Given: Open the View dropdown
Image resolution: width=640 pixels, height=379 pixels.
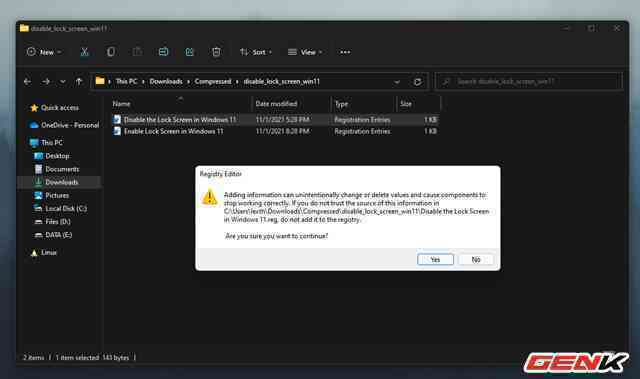Looking at the screenshot, I should coord(305,52).
